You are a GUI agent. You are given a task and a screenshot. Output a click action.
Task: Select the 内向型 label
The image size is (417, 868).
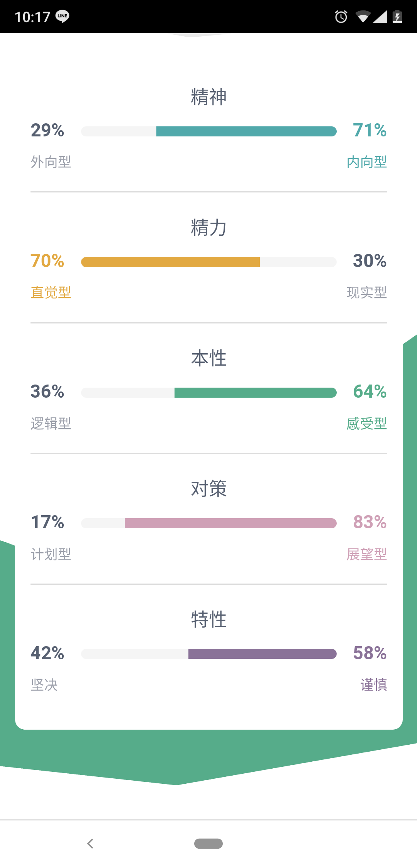[367, 162]
